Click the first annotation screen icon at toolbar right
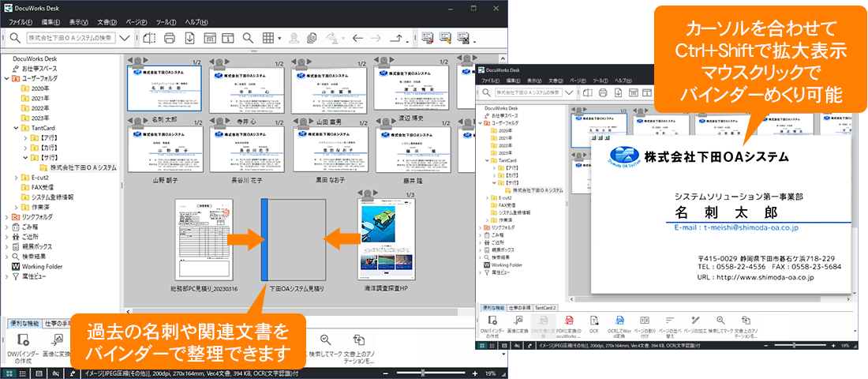 click(x=427, y=38)
